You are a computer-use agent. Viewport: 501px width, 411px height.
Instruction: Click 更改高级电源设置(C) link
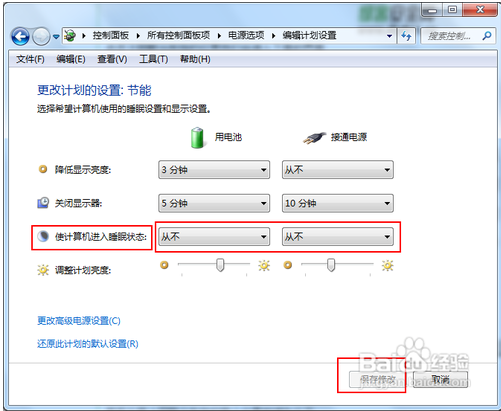(79, 321)
